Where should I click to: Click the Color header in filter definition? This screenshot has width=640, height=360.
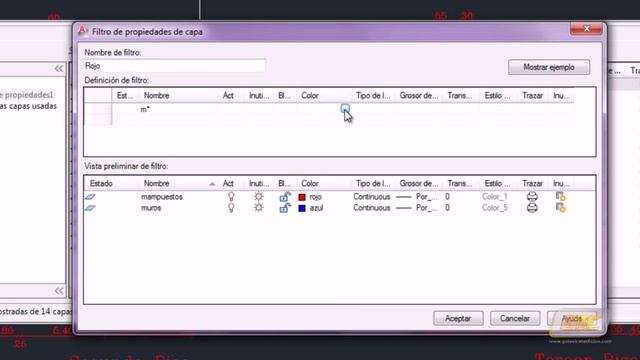click(325, 96)
